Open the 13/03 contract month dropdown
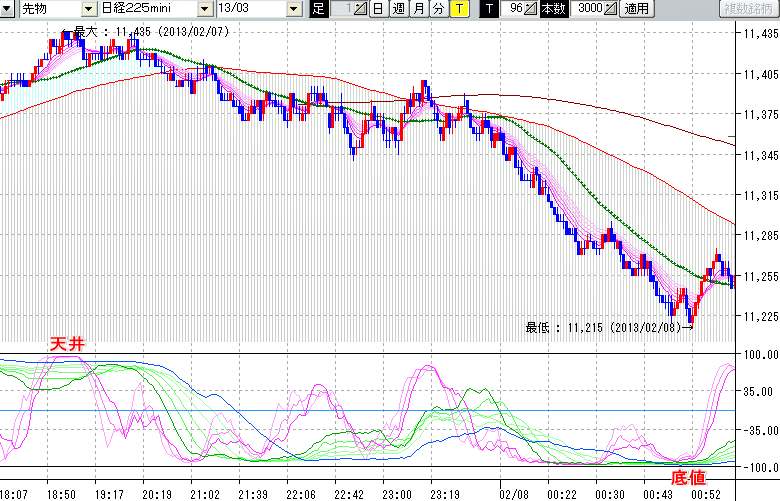This screenshot has width=780, height=501. coord(293,9)
